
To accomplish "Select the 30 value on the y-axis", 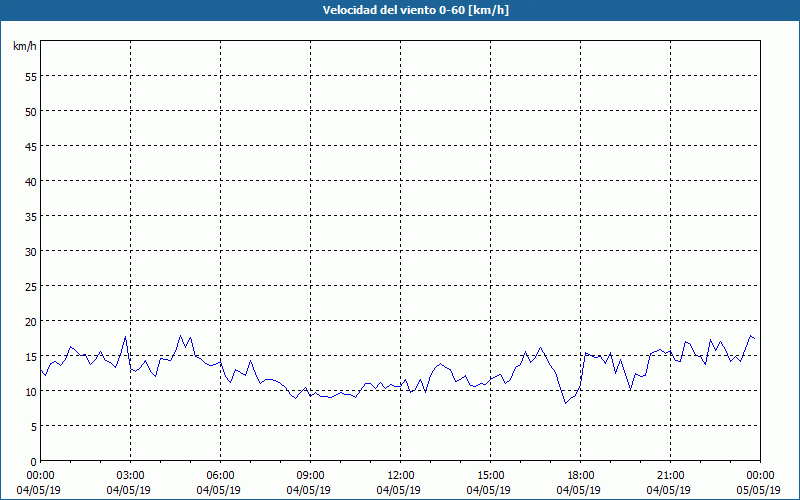I will pyautogui.click(x=31, y=252).
